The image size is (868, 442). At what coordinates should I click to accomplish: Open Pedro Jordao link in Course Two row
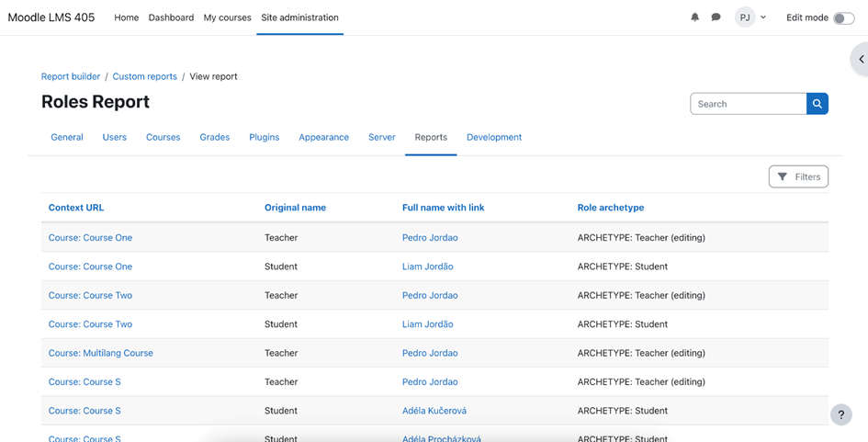pyautogui.click(x=430, y=295)
